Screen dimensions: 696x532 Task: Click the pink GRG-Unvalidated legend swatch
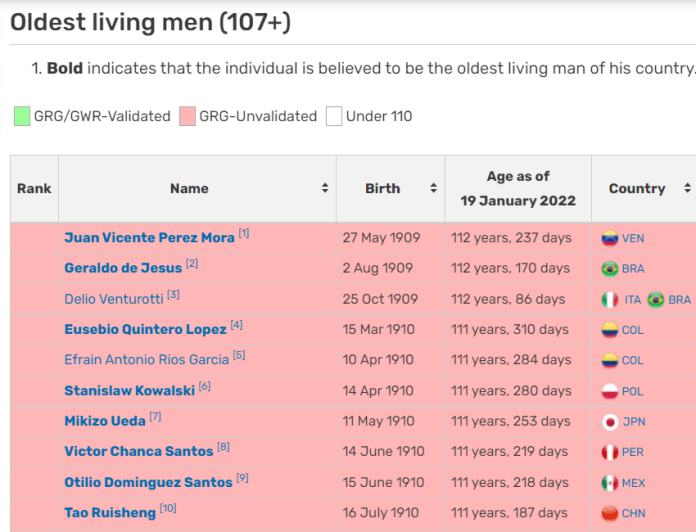187,116
